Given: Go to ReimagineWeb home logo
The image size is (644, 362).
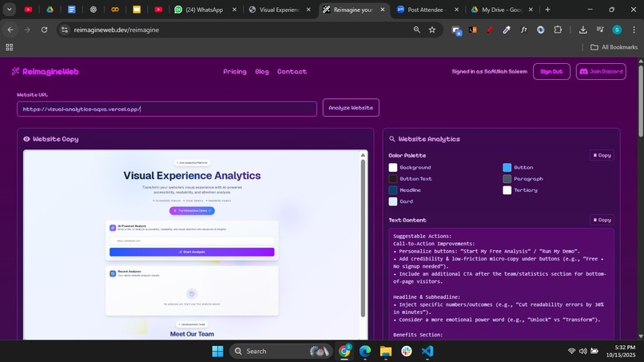Looking at the screenshot, I should point(46,71).
